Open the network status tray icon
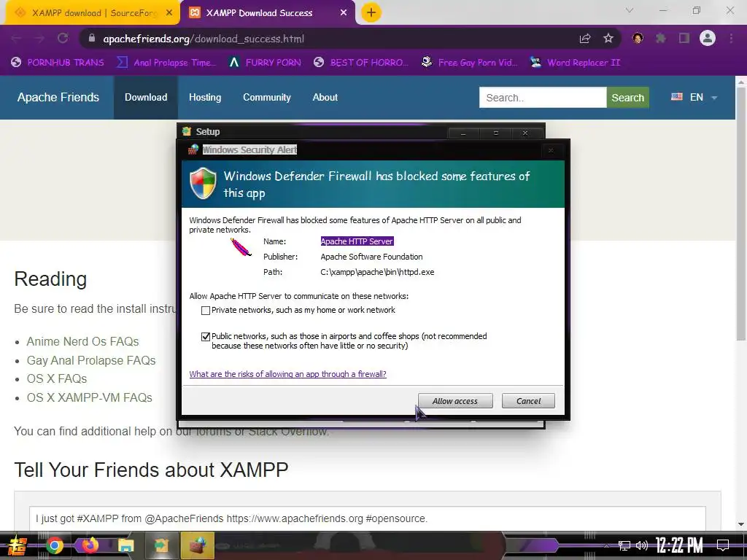The height and width of the screenshot is (560, 747). (624, 545)
